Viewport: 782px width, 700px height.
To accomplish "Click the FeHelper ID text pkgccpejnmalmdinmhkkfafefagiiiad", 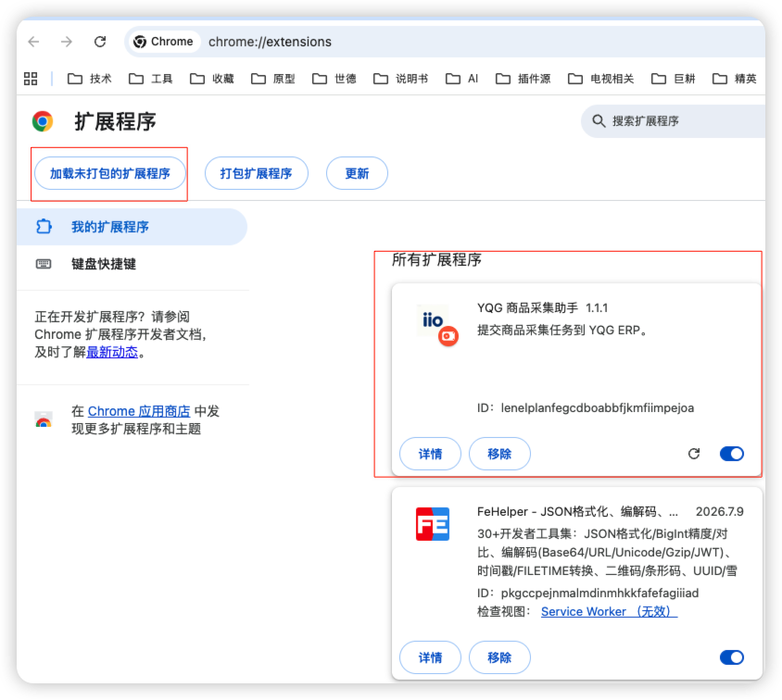I will 600,593.
